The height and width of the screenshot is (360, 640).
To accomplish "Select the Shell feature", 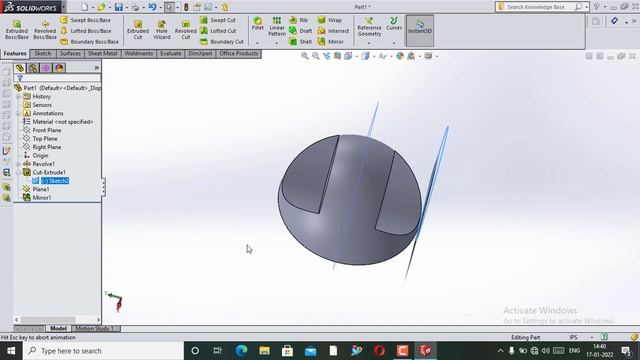I will [300, 42].
